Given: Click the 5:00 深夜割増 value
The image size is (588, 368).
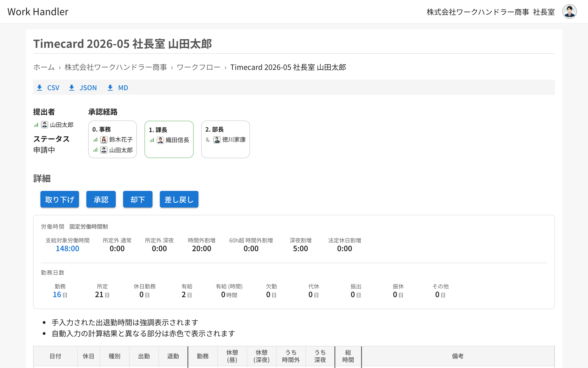Looking at the screenshot, I should (300, 248).
